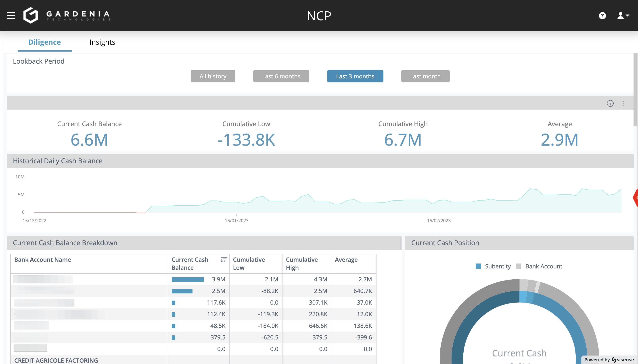Click the Current Cash Balance 6.6M value
638x364 pixels.
click(89, 140)
